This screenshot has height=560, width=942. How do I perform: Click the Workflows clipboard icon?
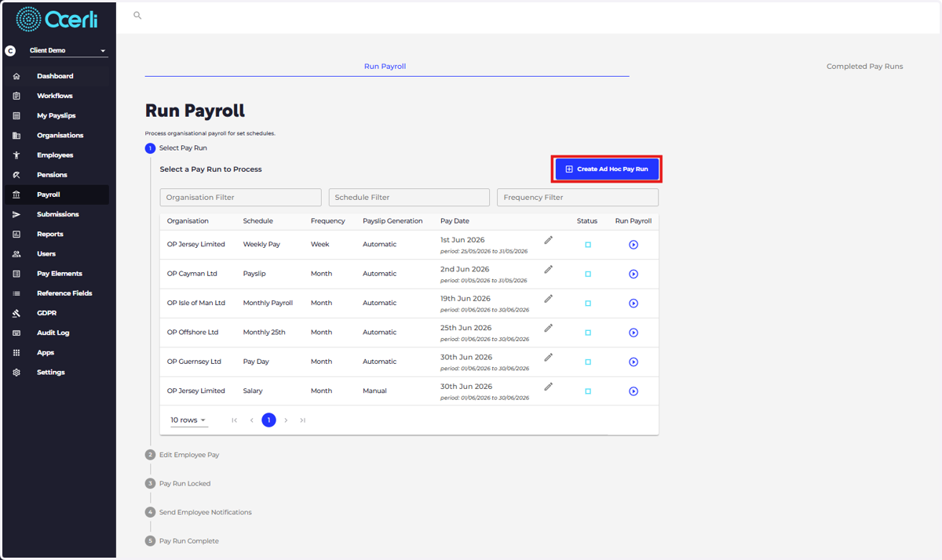(x=16, y=96)
